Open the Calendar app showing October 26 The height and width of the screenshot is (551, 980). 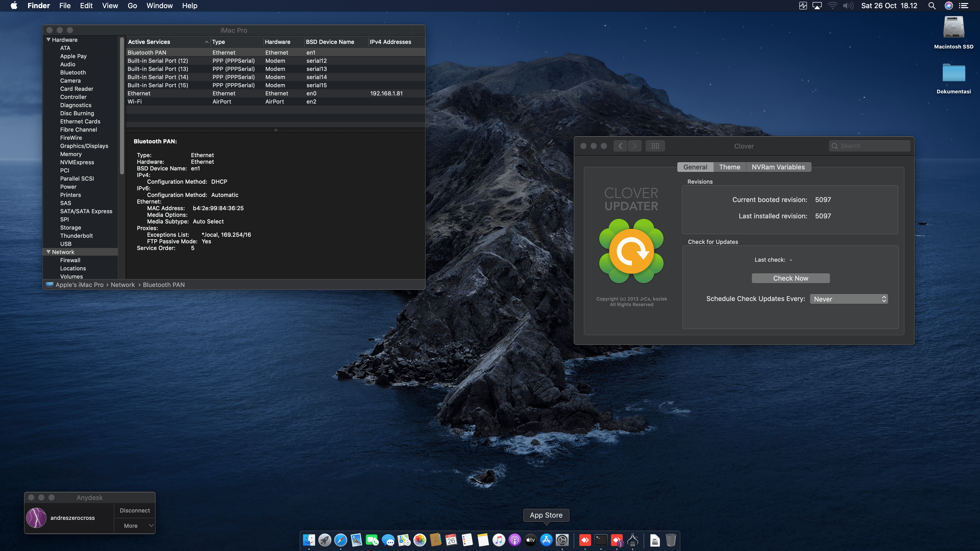click(x=451, y=540)
